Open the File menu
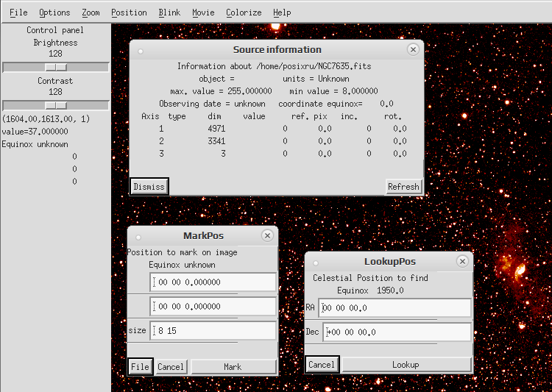The image size is (552, 392). pyautogui.click(x=18, y=13)
